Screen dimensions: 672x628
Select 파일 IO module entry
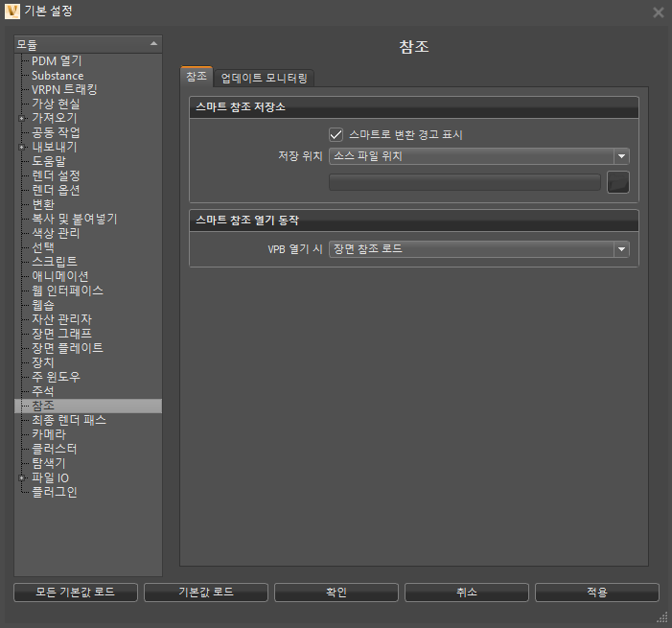tap(50, 477)
